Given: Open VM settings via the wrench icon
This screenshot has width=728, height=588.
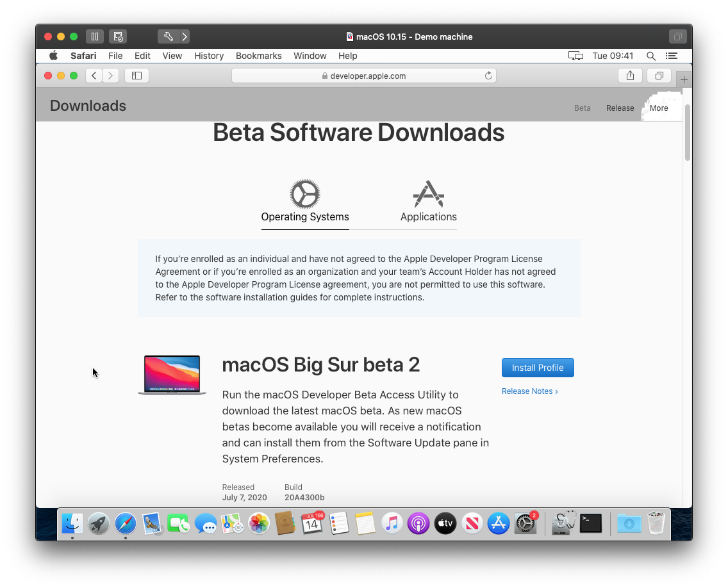Looking at the screenshot, I should [168, 37].
